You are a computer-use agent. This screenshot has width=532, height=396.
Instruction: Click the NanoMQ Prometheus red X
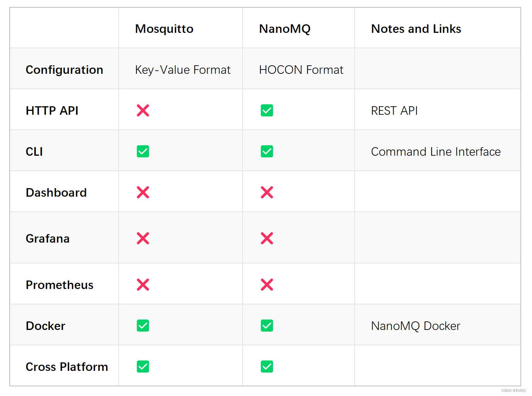pyautogui.click(x=267, y=285)
